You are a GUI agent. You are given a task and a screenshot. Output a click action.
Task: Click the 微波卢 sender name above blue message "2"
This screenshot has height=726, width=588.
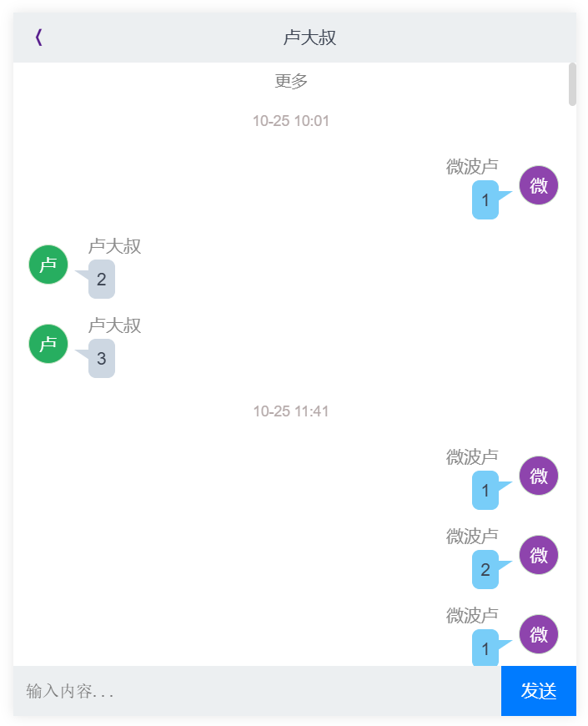click(x=472, y=536)
